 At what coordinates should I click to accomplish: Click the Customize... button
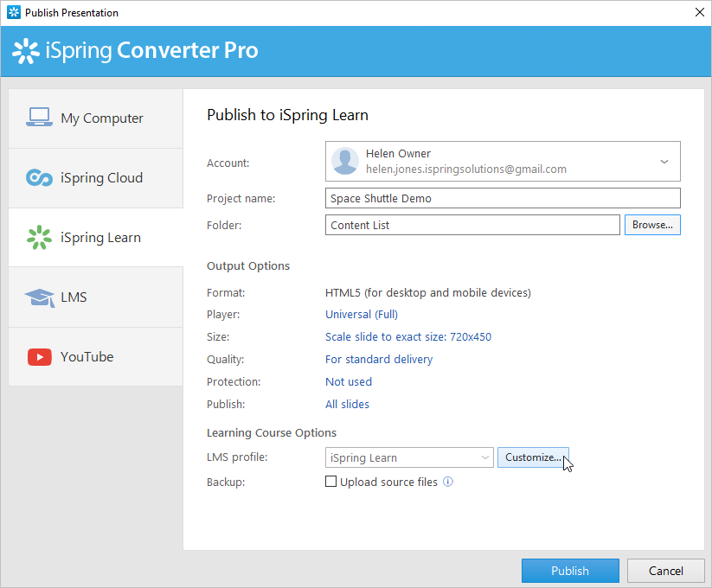coord(533,457)
